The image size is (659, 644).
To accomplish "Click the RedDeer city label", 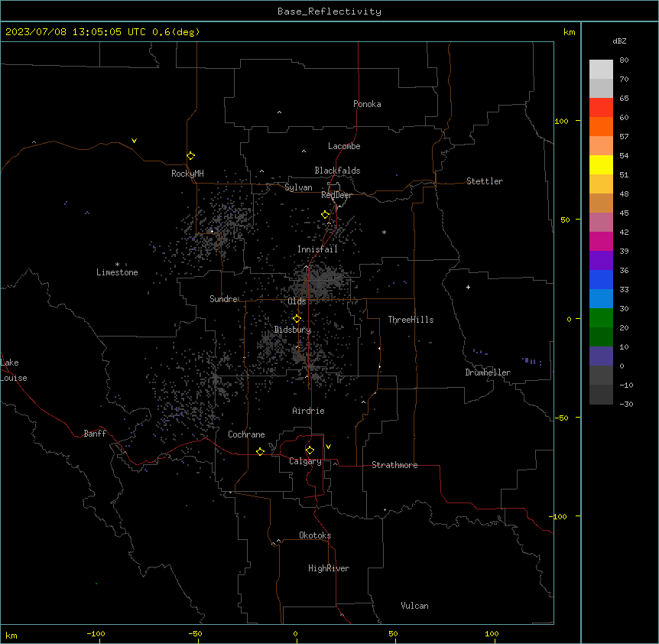I will point(336,195).
